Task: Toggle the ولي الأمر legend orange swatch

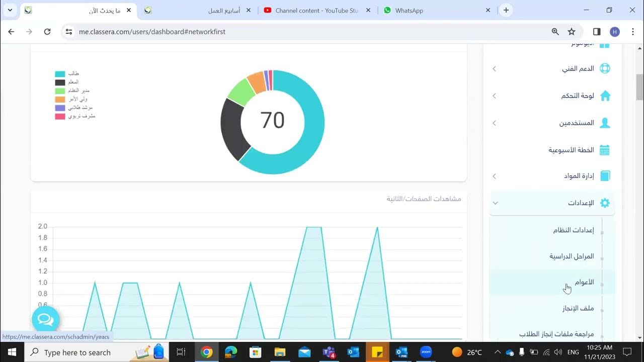Action: 60,100
